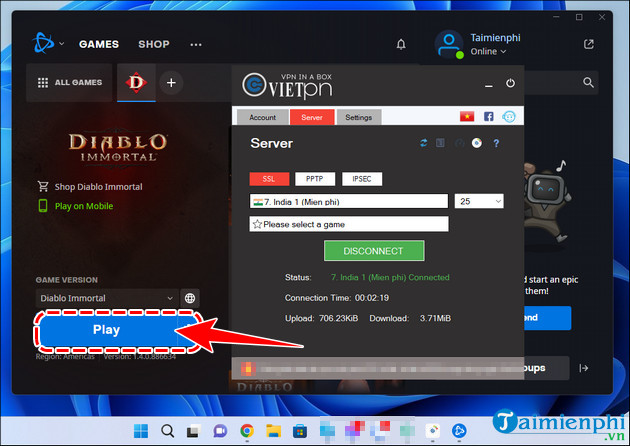630x446 pixels.
Task: Select the IPSEC protocol
Action: 362,179
